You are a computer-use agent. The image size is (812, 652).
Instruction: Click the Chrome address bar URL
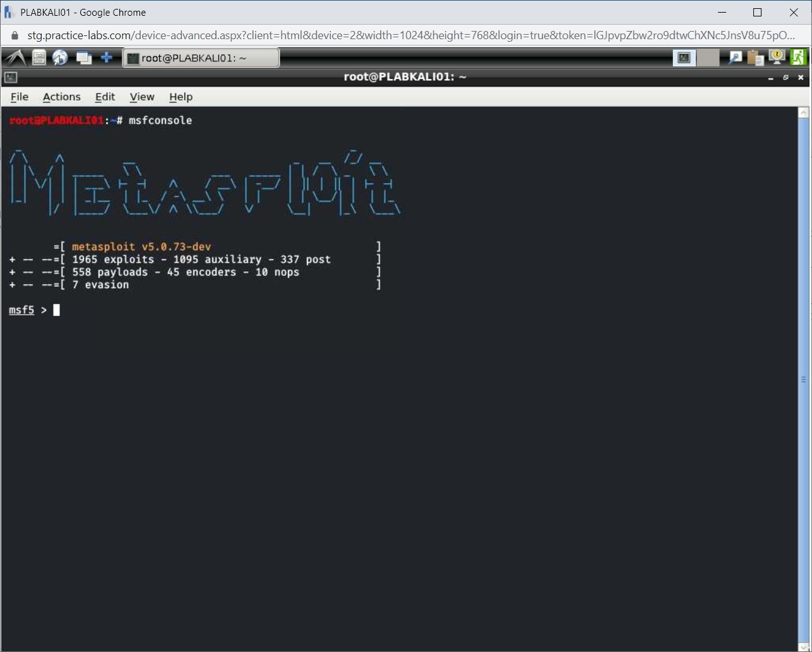pos(410,35)
